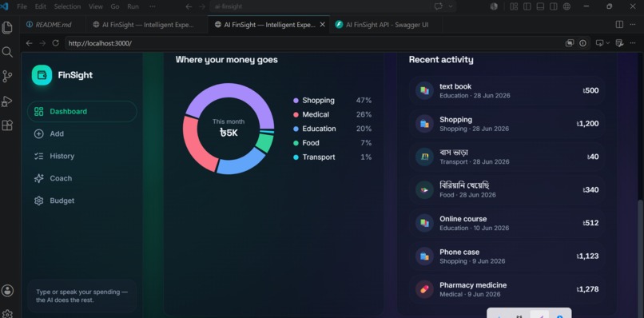Click the Food legend entry

point(332,143)
